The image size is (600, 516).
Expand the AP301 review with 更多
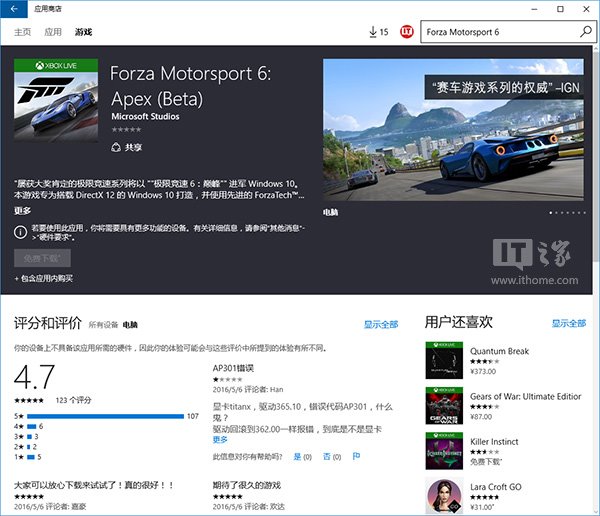tap(220, 439)
